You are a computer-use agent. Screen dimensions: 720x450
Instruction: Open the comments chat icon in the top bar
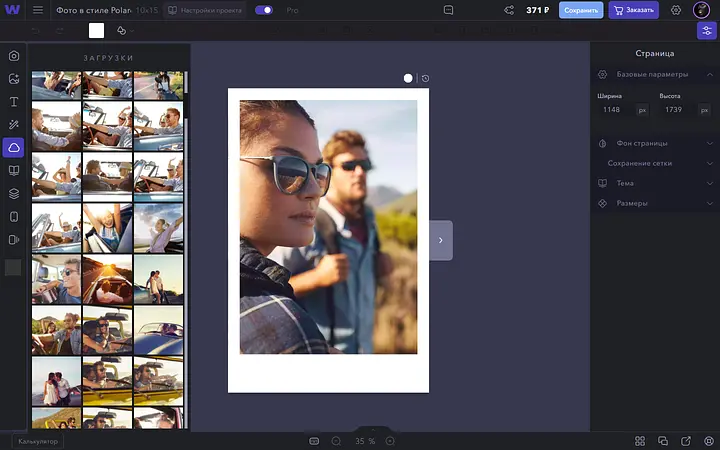449,10
